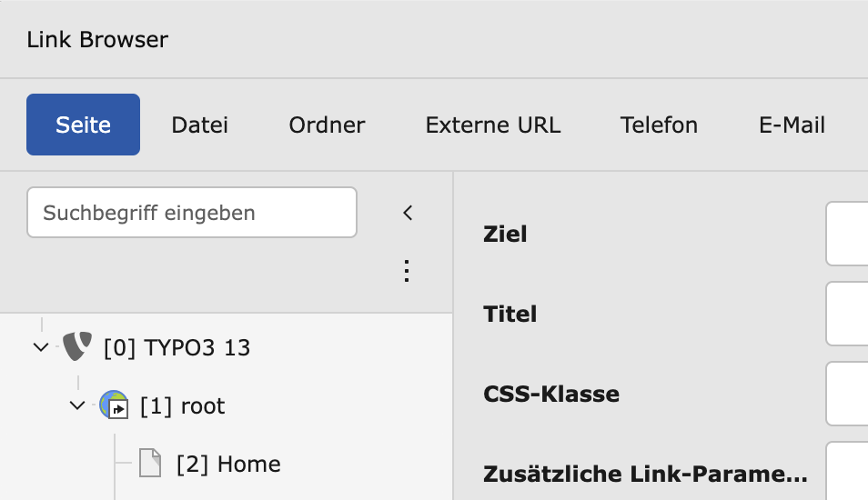868x500 pixels.
Task: Collapse the [1] root tree node
Action: tap(77, 405)
